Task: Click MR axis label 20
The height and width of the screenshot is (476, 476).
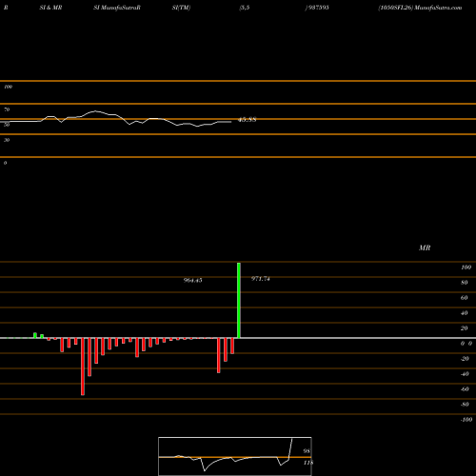Action: 465,328
